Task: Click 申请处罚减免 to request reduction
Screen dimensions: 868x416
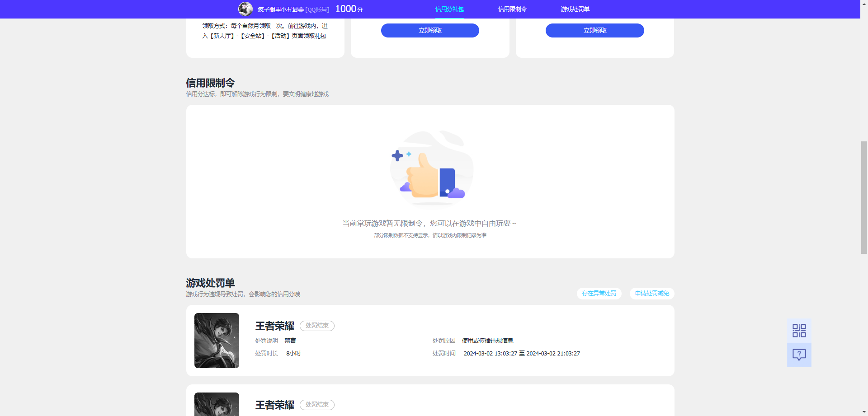Action: [x=651, y=293]
